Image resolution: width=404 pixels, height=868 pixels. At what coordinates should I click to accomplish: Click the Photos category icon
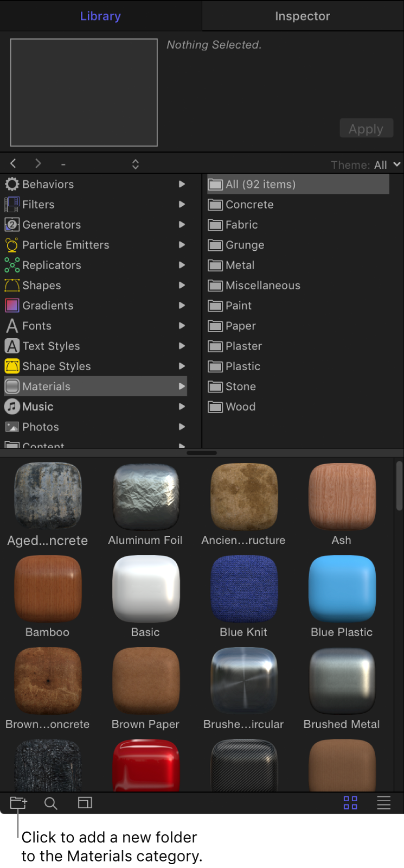click(12, 427)
